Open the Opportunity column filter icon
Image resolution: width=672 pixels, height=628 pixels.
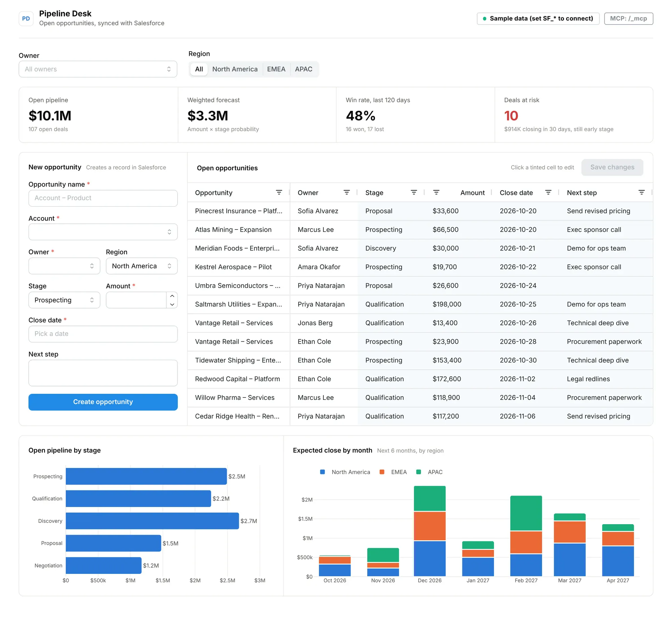pos(279,193)
